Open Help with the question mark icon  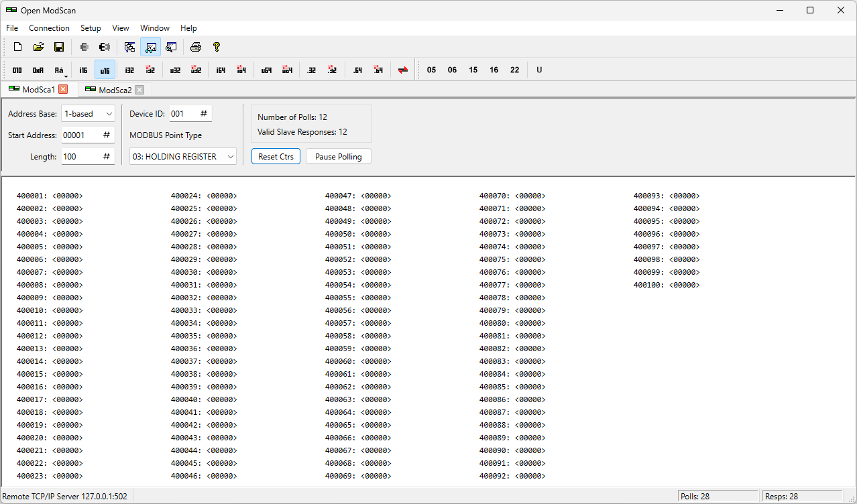tap(216, 47)
